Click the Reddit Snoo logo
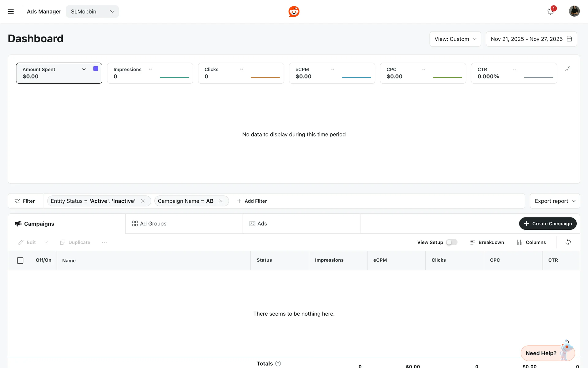 pos(294,12)
